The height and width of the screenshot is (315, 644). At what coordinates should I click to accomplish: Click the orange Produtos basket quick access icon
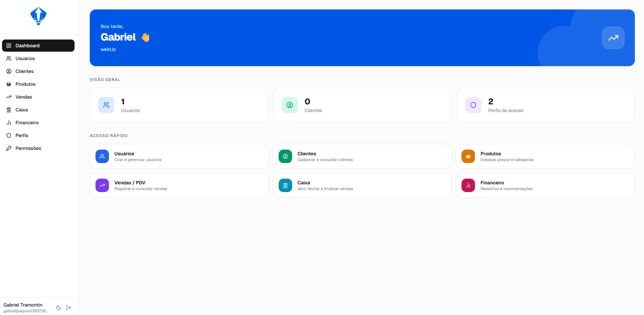(x=468, y=156)
